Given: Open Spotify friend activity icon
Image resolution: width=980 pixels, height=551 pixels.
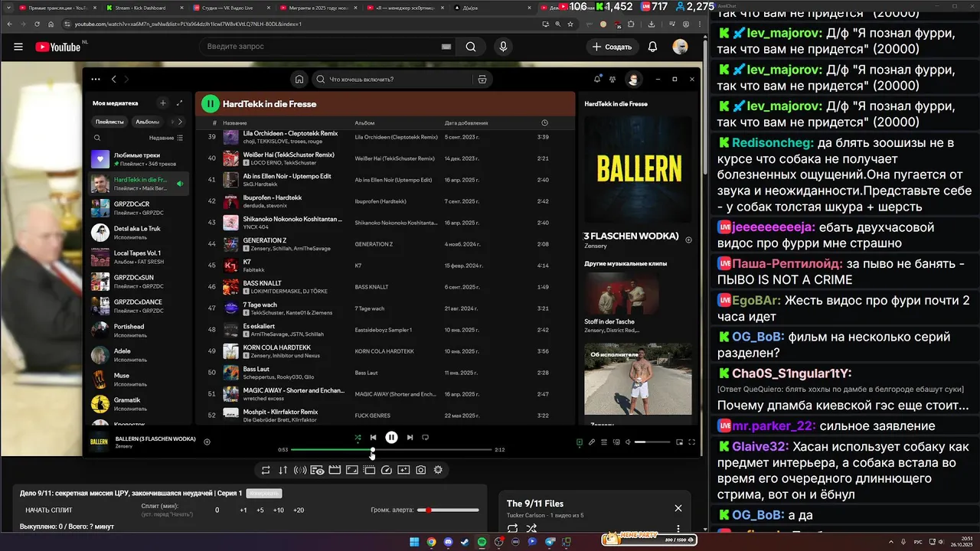Looking at the screenshot, I should pyautogui.click(x=612, y=79).
